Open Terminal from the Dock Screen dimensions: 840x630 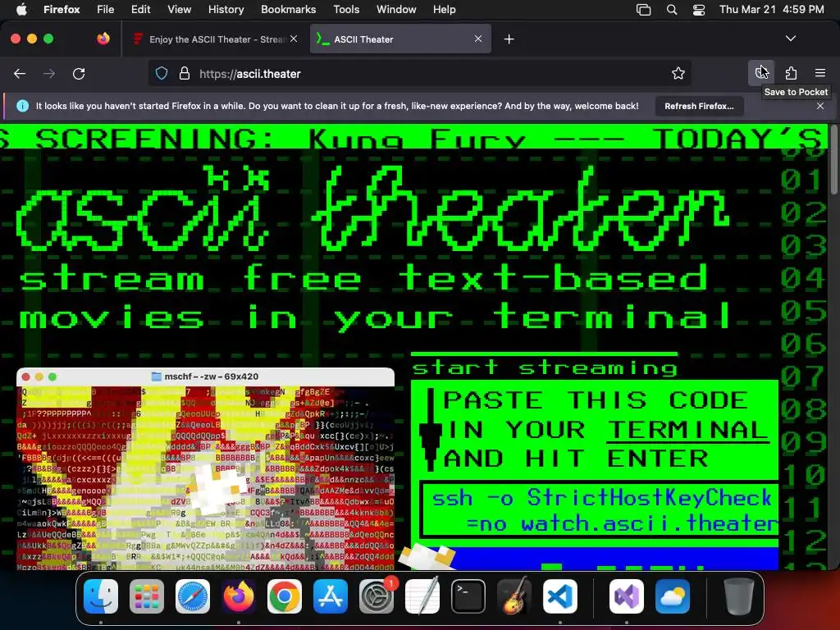(468, 596)
